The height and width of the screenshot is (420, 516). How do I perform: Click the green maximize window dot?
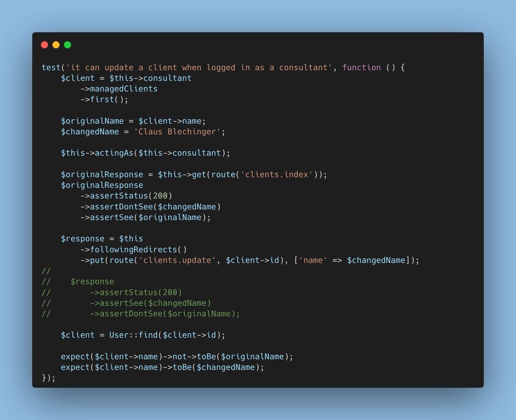tap(68, 45)
